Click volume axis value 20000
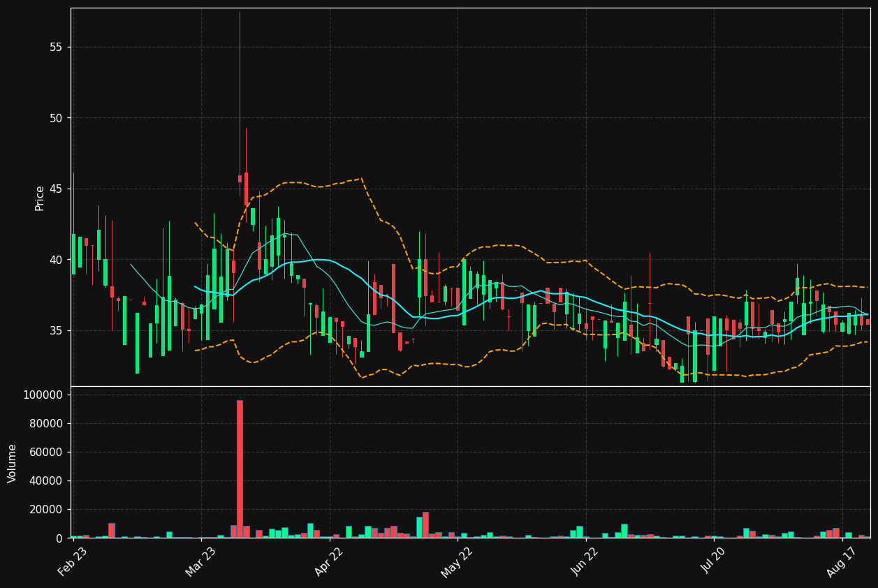 46,509
